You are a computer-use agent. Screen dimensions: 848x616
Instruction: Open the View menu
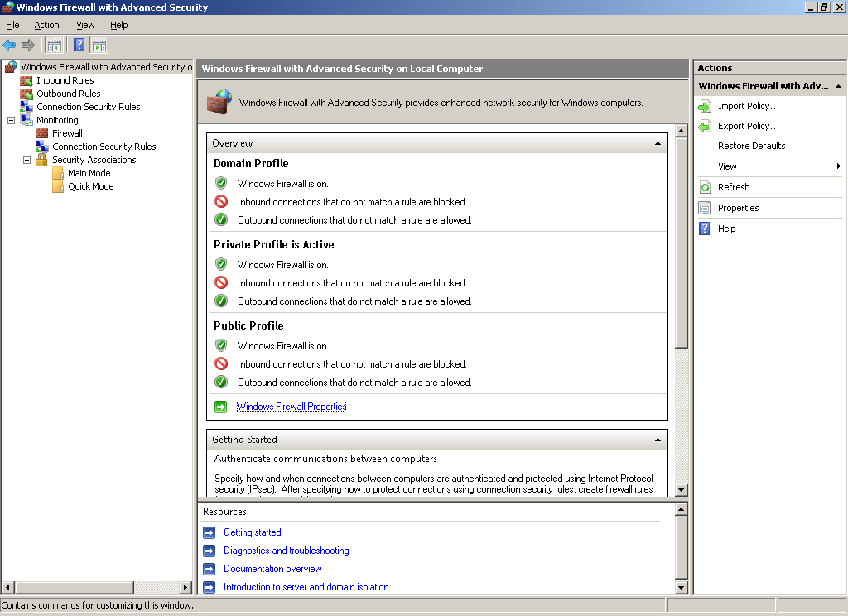pyautogui.click(x=85, y=25)
